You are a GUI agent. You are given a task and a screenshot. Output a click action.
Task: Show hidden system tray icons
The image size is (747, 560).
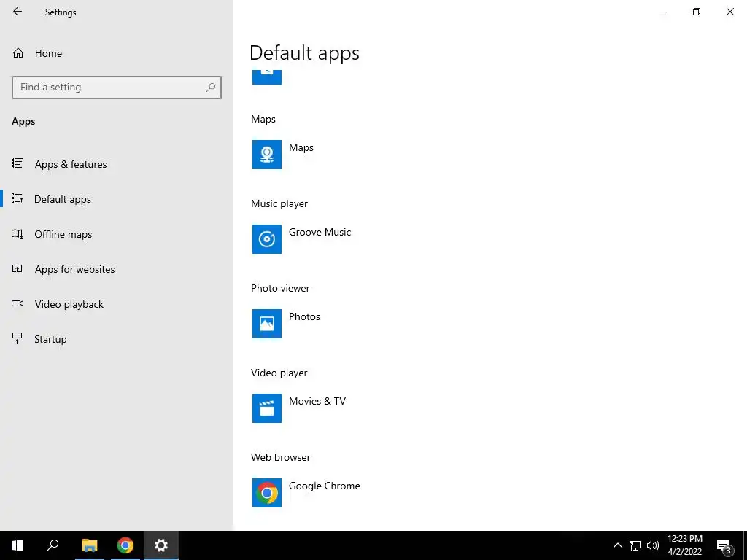click(617, 545)
